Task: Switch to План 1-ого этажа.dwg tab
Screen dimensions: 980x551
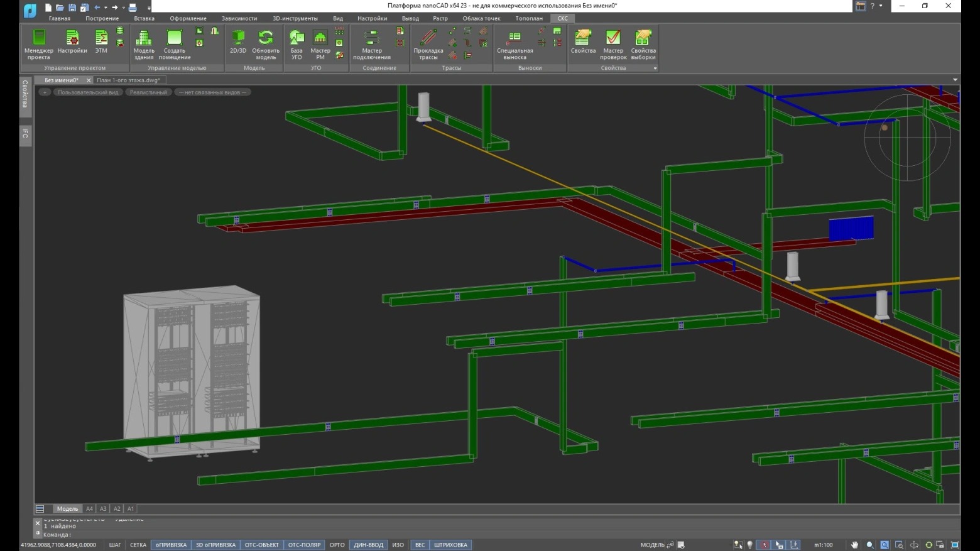Action: click(128, 80)
